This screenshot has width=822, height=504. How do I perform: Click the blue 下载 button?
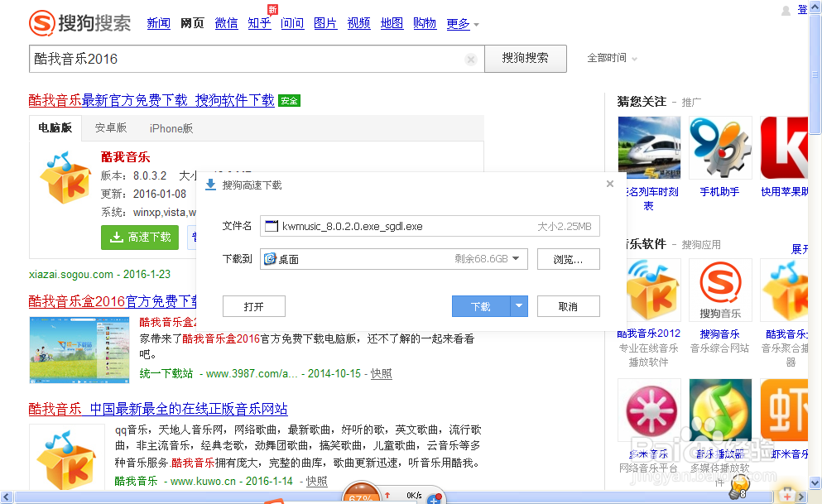coord(481,306)
